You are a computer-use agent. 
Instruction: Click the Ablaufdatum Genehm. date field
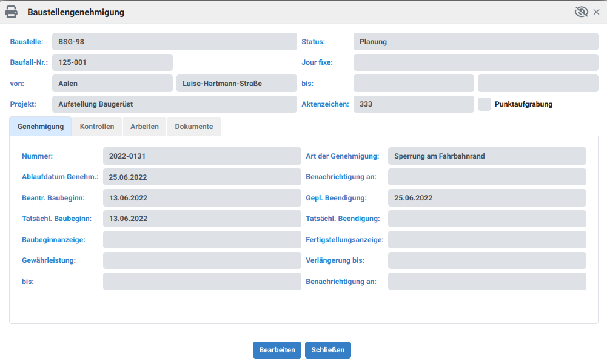tap(202, 176)
